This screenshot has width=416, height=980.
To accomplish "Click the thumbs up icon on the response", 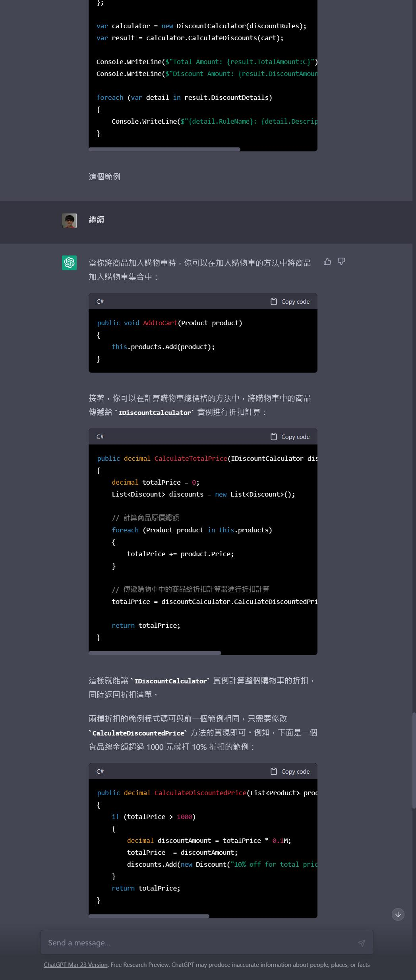I will [327, 262].
